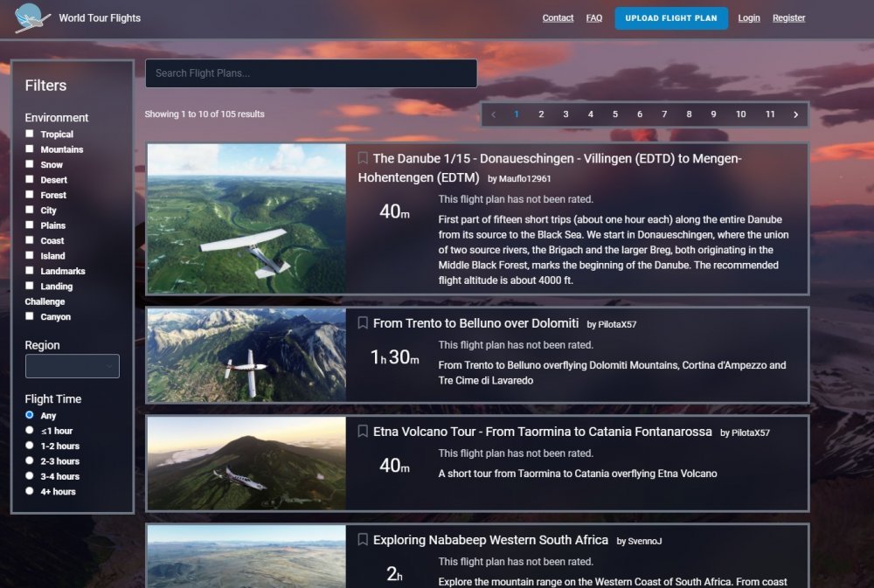Bookmark the Danube 1/15 flight plan
Screen dimensions: 874x588
pos(363,158)
